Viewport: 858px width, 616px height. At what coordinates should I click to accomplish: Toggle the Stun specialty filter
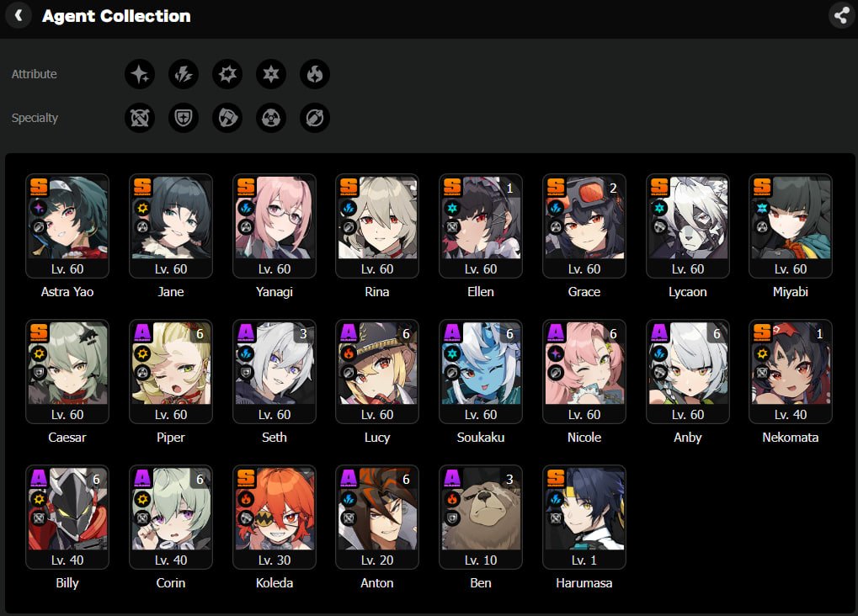pos(227,118)
